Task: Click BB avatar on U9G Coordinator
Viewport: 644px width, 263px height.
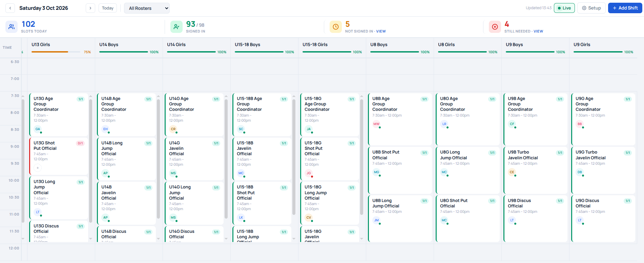Action: point(580,124)
